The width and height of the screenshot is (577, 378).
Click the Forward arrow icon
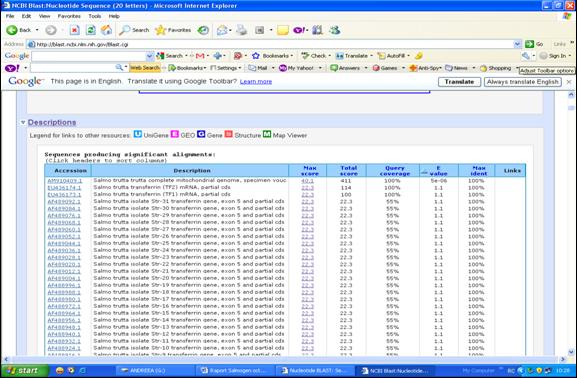[x=51, y=30]
